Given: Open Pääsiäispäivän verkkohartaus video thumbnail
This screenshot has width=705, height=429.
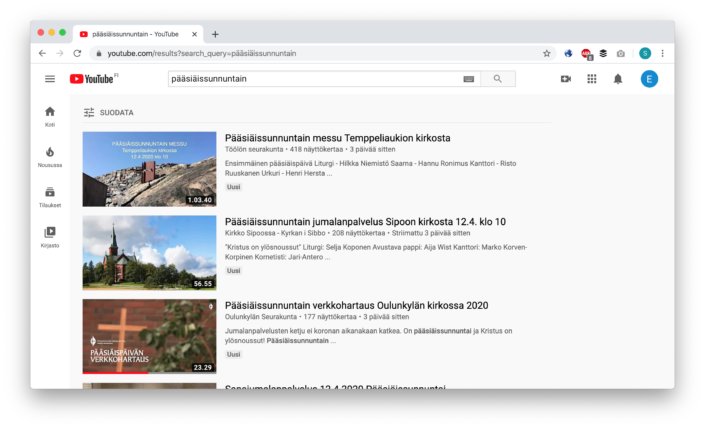Looking at the screenshot, I should click(x=149, y=336).
